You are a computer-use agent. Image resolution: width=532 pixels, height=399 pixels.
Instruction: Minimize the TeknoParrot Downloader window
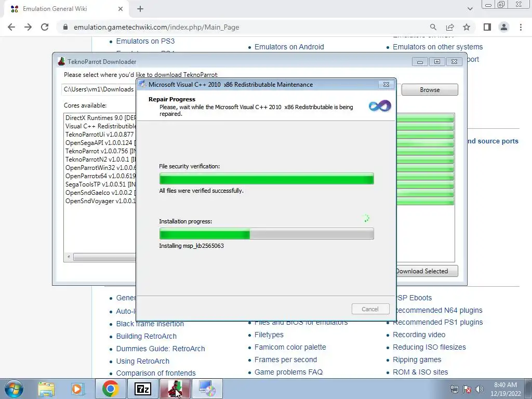pos(420,61)
